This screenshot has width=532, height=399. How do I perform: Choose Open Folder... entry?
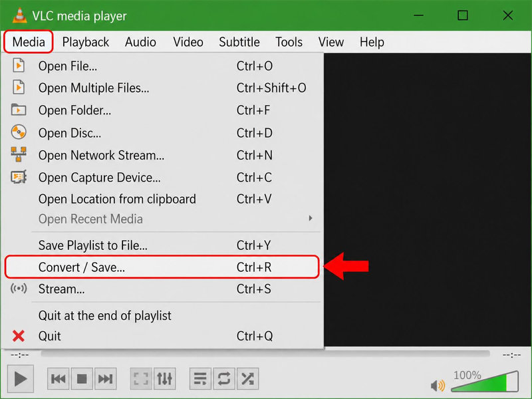click(x=162, y=110)
